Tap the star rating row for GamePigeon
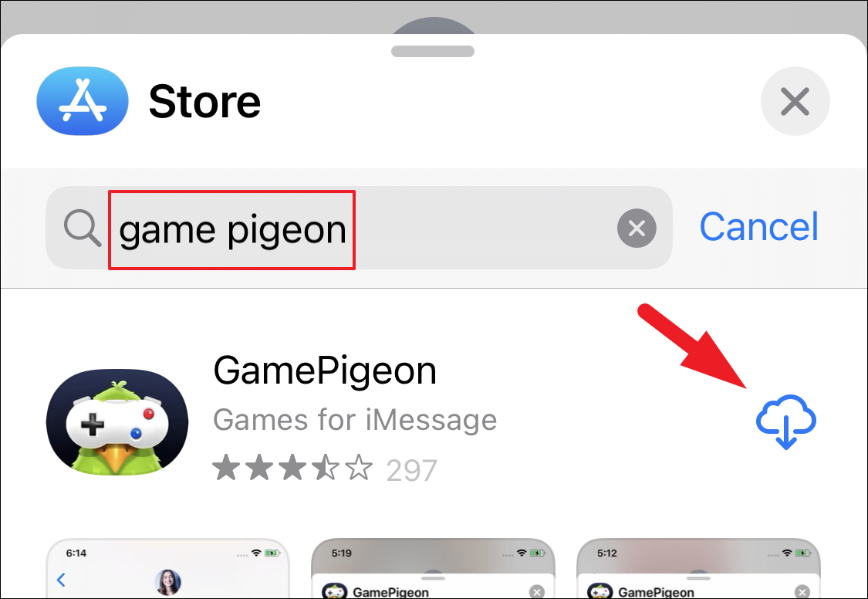Viewport: 868px width, 599px height. (324, 469)
